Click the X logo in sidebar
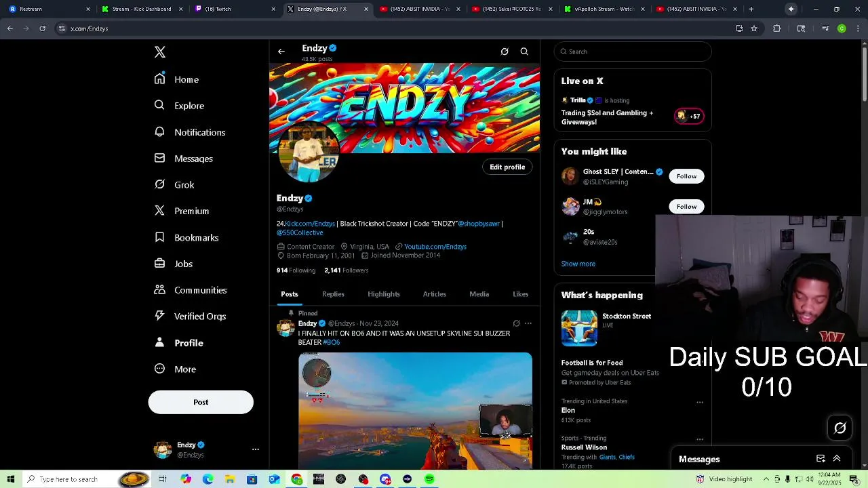This screenshot has height=488, width=868. tap(160, 52)
